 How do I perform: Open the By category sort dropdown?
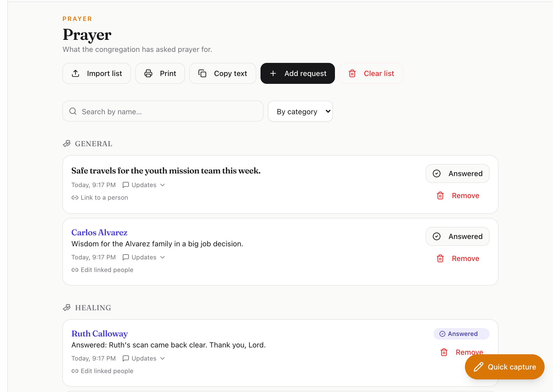click(300, 111)
